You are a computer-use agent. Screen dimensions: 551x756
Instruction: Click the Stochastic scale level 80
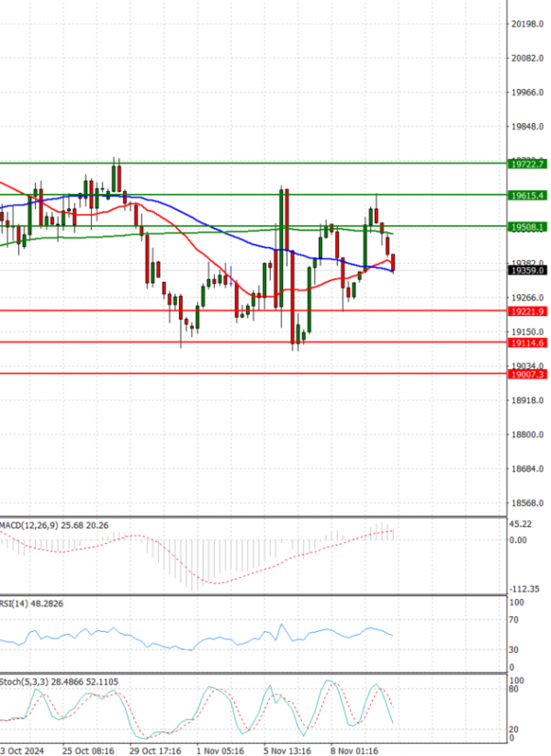pyautogui.click(x=514, y=690)
